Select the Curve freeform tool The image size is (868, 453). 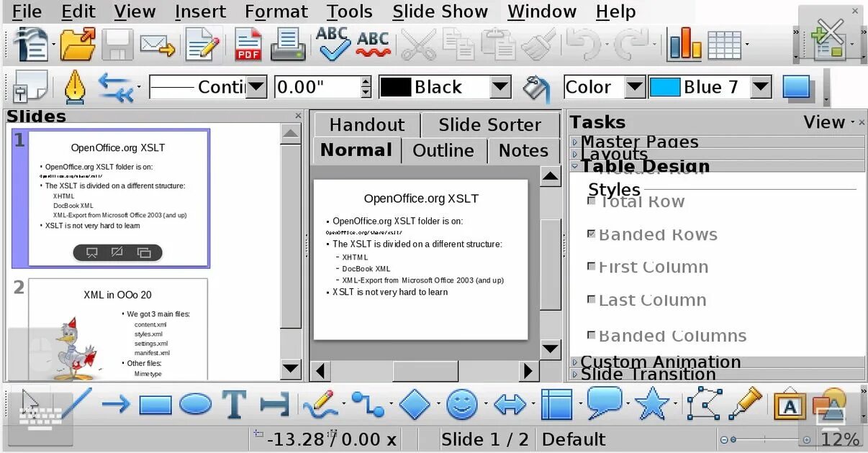[320, 404]
